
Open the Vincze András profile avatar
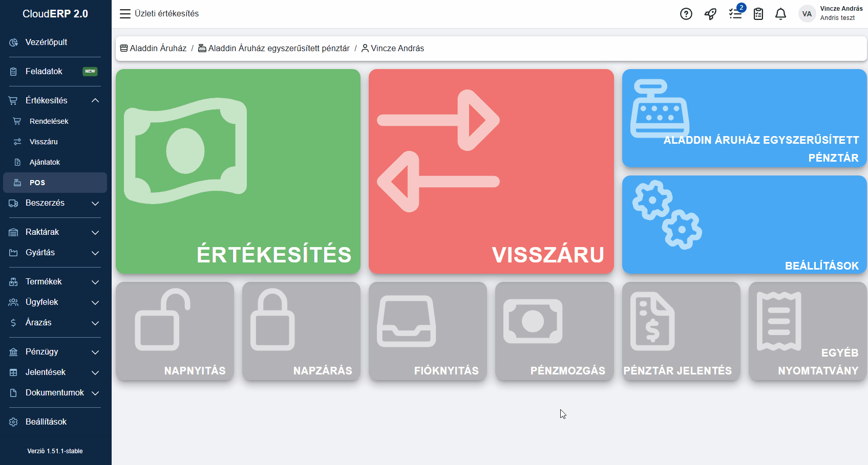[807, 14]
